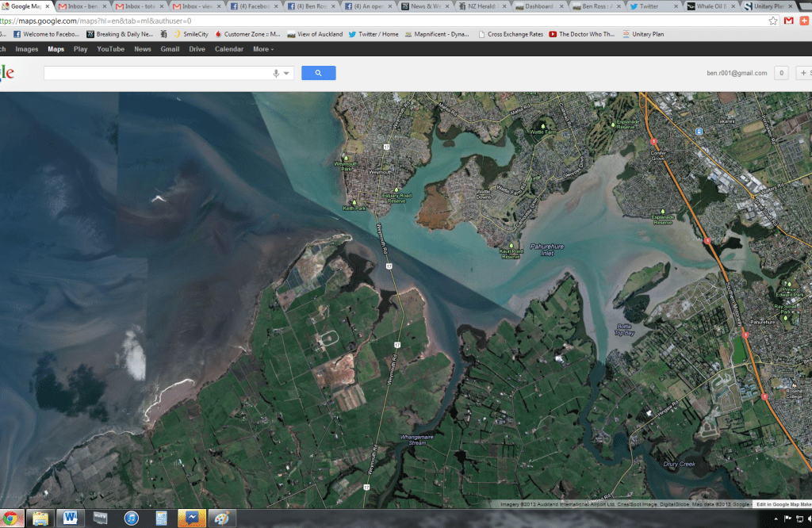Click the Weymouth Park marker on map
Image resolution: width=812 pixels, height=528 pixels.
click(x=346, y=158)
